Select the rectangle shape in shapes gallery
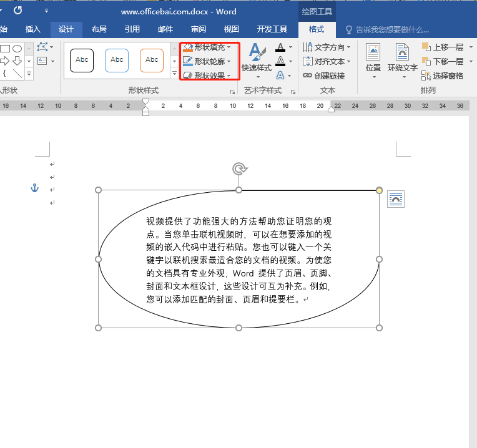This screenshot has height=448, width=477. 5,48
